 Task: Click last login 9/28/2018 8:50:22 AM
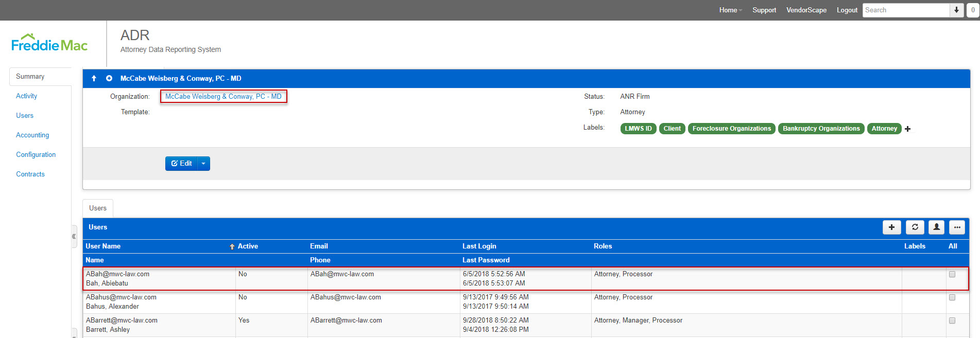(x=495, y=321)
